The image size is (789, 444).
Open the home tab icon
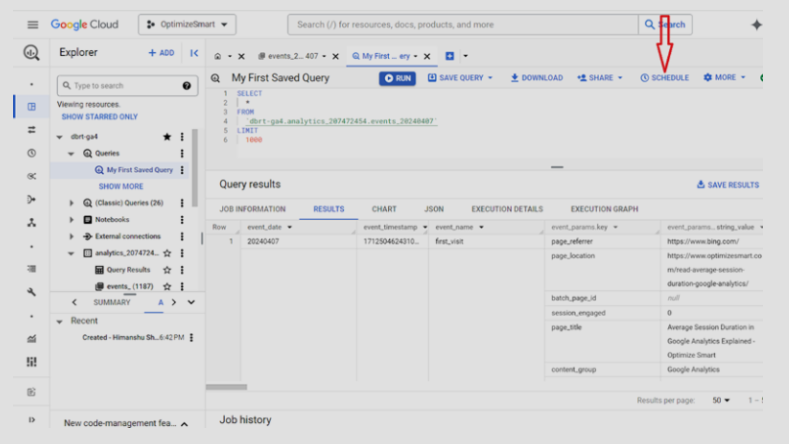(218, 56)
